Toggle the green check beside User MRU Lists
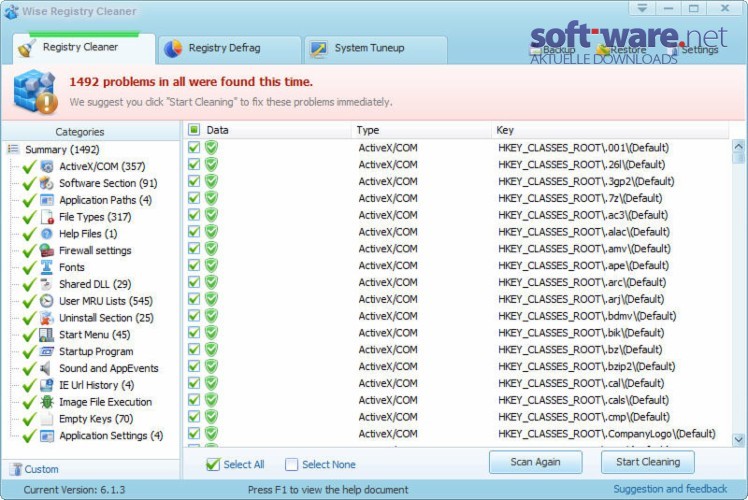 point(30,301)
